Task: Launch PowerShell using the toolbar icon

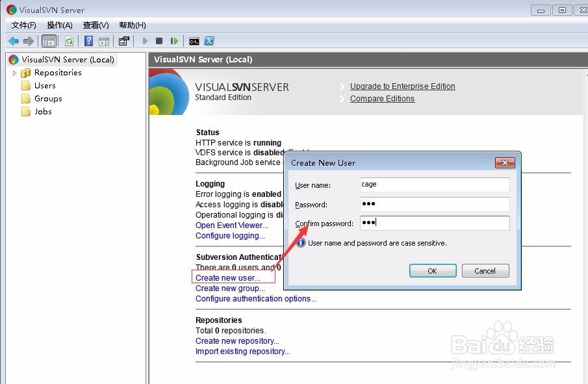Action: [x=209, y=40]
